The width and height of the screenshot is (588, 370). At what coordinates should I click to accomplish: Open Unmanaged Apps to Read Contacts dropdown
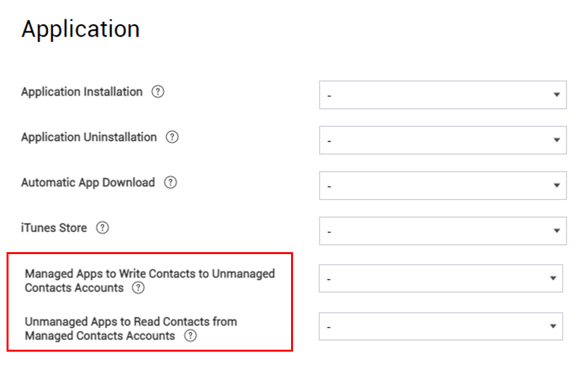click(441, 326)
